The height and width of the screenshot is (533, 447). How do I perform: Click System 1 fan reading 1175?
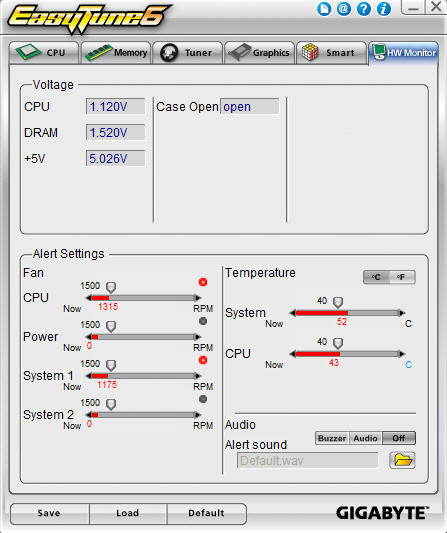click(x=107, y=385)
